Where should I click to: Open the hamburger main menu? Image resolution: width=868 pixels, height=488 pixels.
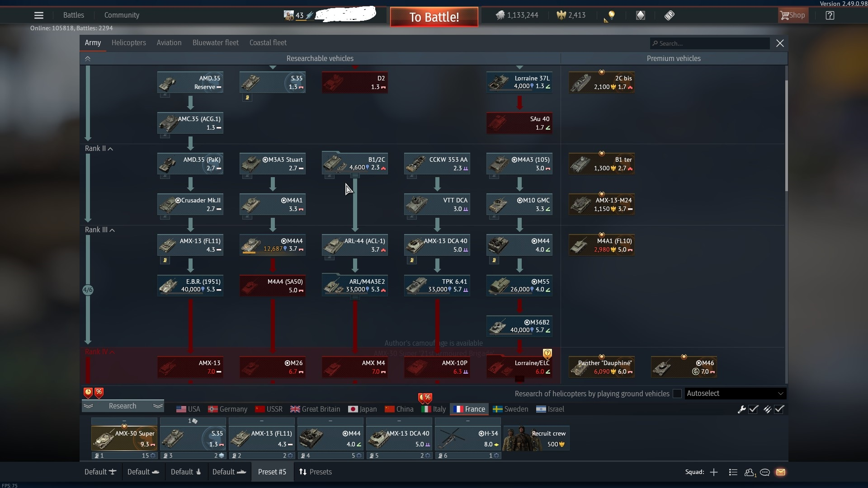click(39, 15)
